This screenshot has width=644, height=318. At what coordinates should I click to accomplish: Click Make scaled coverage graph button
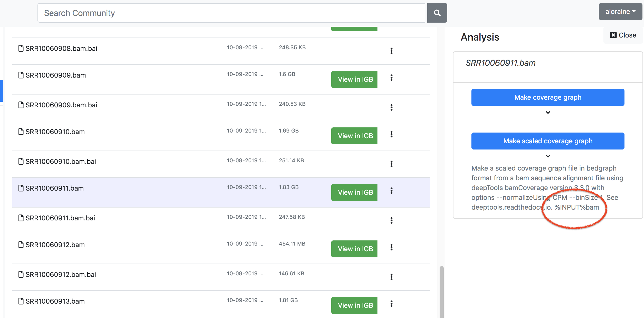(x=548, y=141)
